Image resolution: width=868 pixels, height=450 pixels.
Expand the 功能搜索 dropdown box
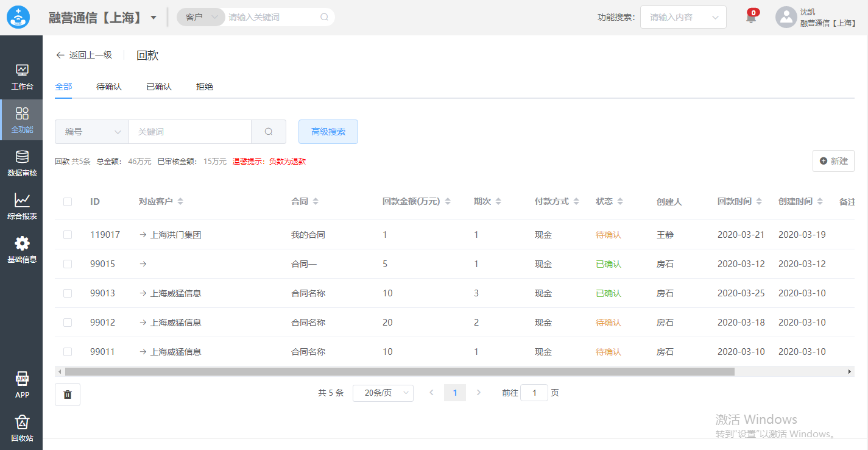pos(683,17)
